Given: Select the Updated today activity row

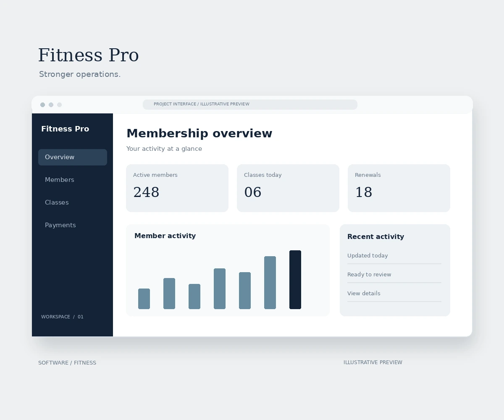Looking at the screenshot, I should tap(394, 256).
